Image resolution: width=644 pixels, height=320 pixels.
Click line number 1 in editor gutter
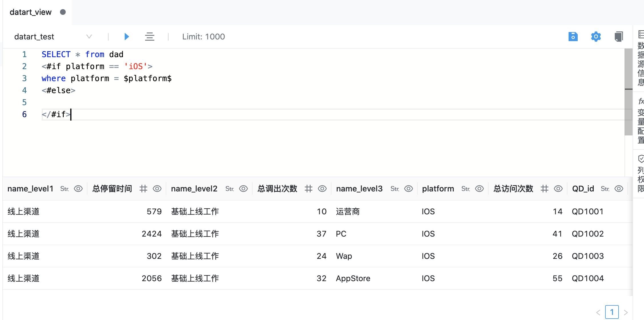click(25, 54)
